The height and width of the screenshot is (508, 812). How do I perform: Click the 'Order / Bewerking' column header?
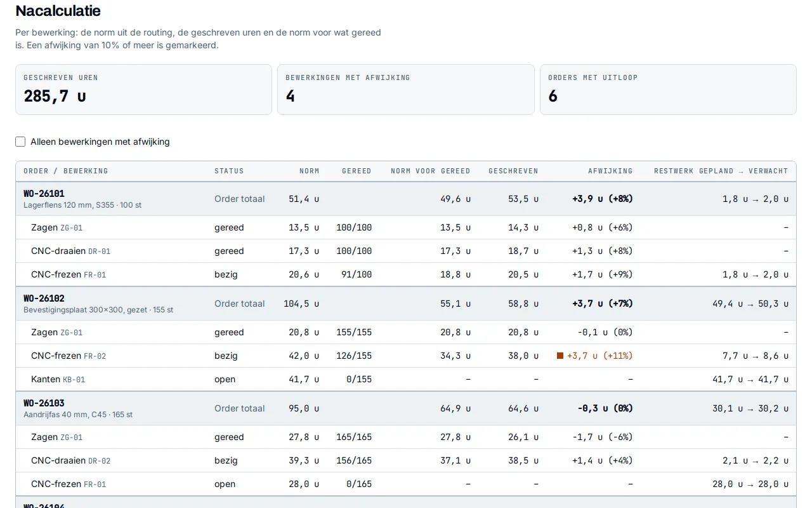click(66, 171)
